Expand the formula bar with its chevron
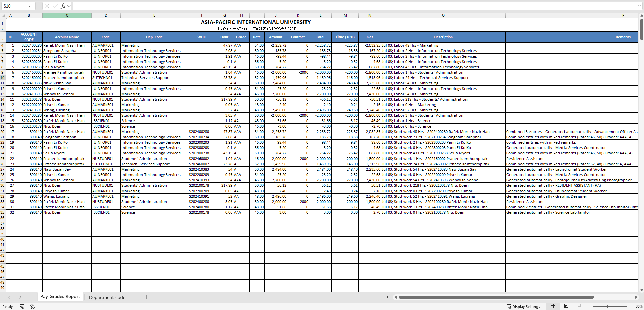 (639, 6)
